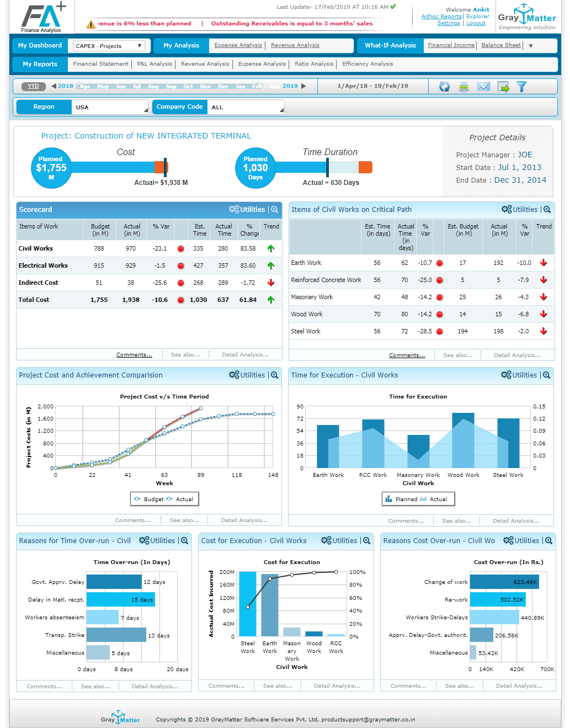570x728 pixels.
Task: Click the Planned $1,755 M cost circle
Action: pos(51,168)
